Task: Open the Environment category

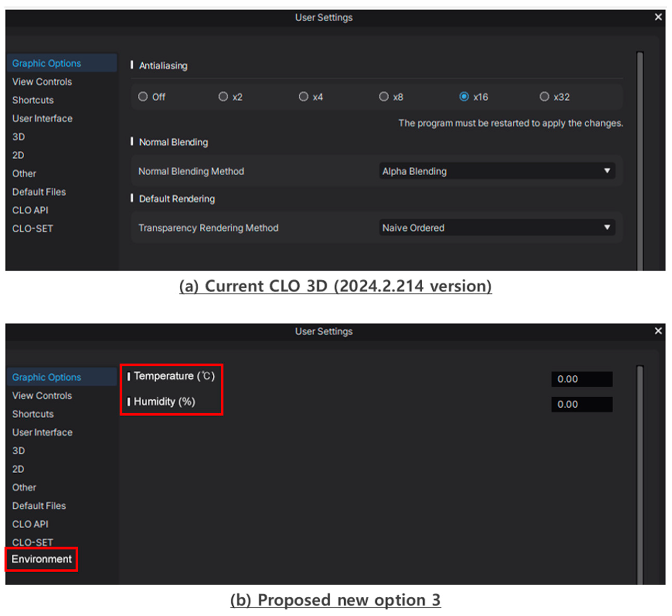Action: (42, 559)
